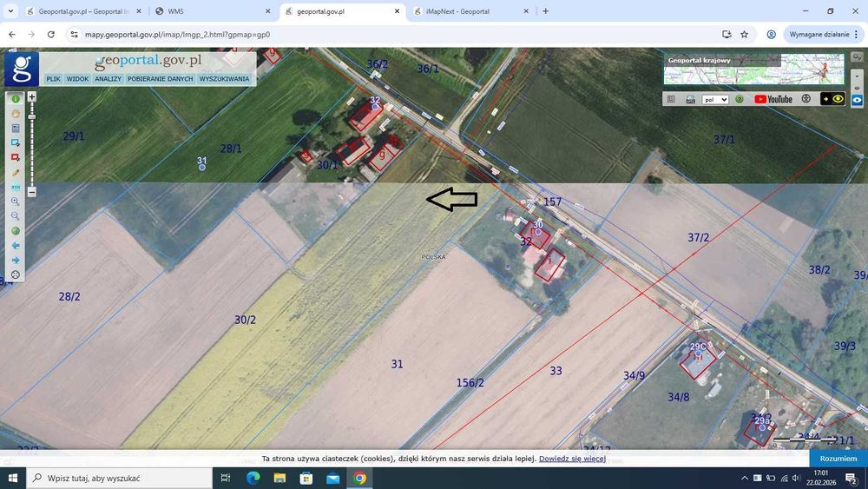This screenshot has height=489, width=868.
Task: Open the browser tab search chevron
Action: pos(10,11)
